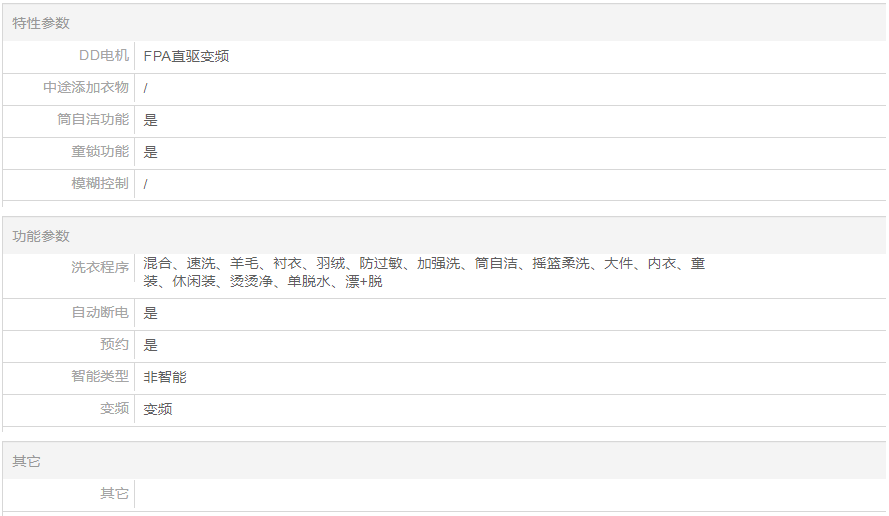This screenshot has width=889, height=516.
Task: Click the washing programs list starting with 混合
Action: [424, 272]
